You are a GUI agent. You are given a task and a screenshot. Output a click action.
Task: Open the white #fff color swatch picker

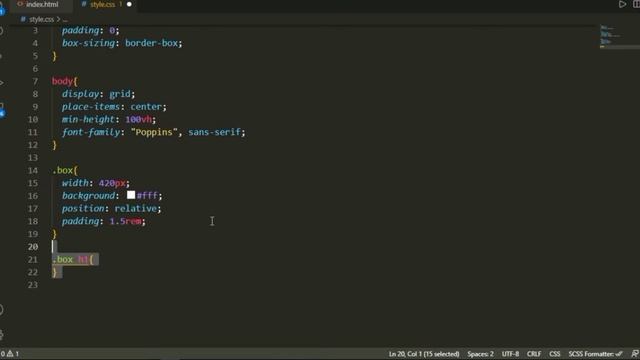[131, 195]
